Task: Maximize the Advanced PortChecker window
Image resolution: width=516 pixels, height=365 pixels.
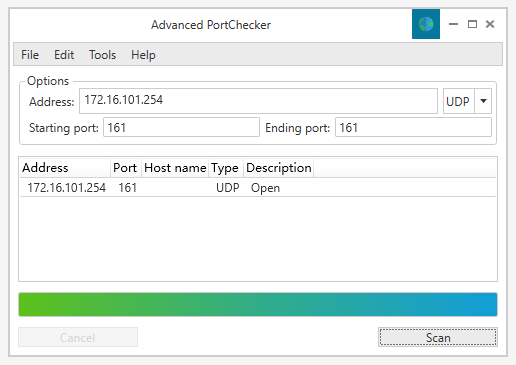Action: (472, 24)
